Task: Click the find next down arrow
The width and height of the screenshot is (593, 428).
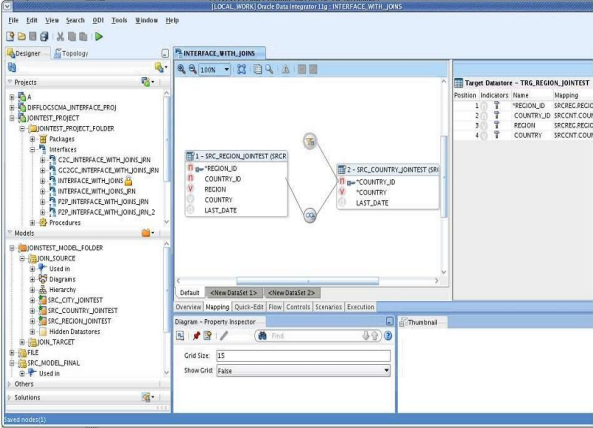Action: [x=365, y=336]
